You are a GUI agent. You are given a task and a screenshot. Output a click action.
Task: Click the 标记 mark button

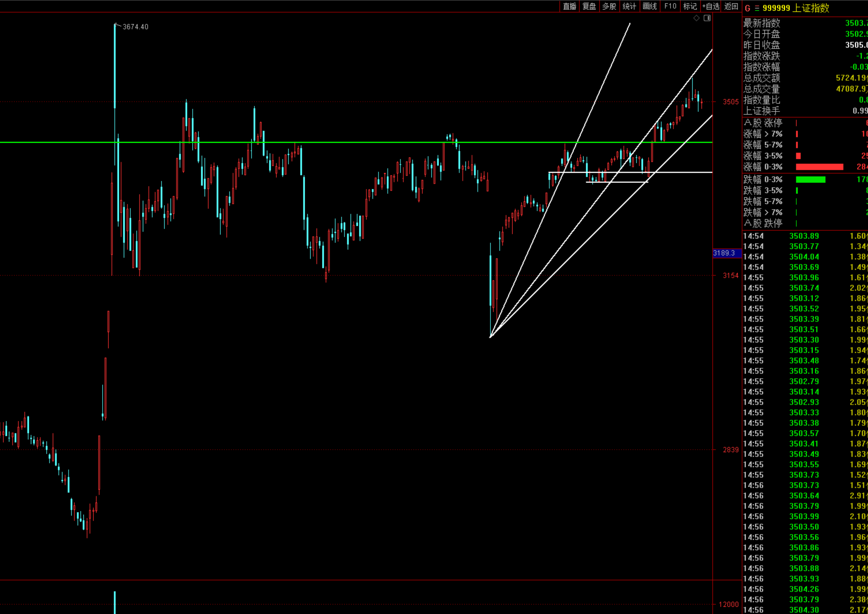tap(690, 6)
